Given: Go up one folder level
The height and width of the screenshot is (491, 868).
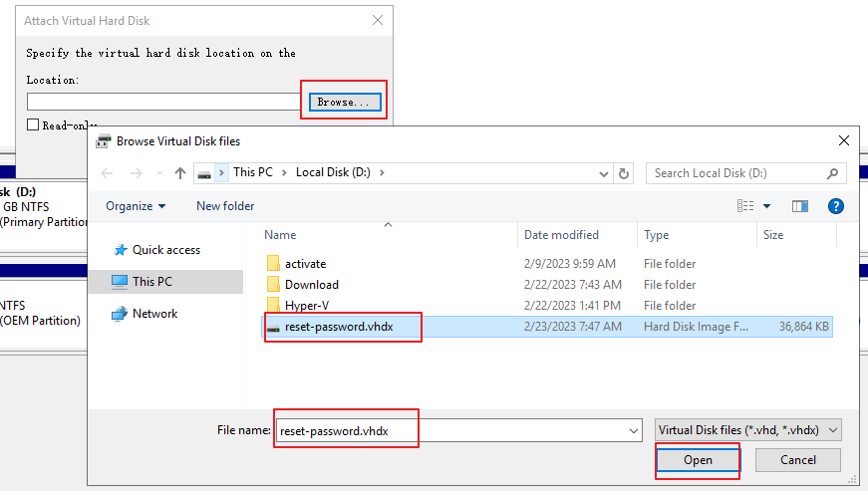Looking at the screenshot, I should pos(180,173).
